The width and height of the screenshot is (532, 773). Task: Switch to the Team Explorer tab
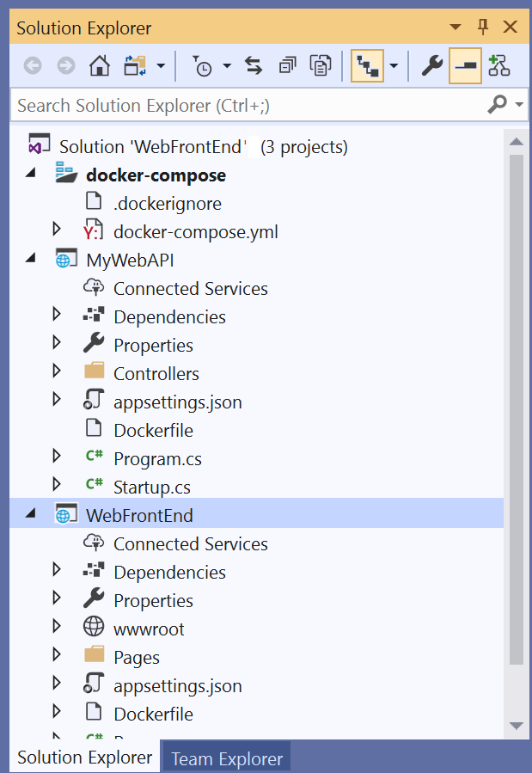pos(225,758)
